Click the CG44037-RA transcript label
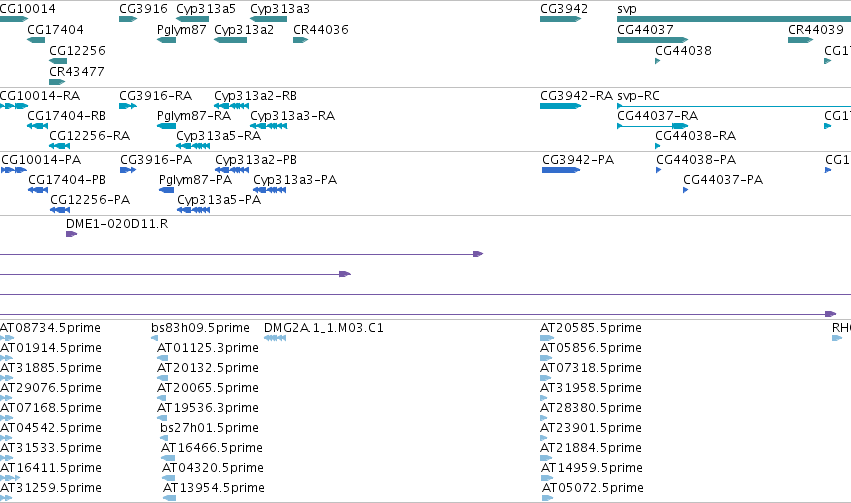 (657, 116)
